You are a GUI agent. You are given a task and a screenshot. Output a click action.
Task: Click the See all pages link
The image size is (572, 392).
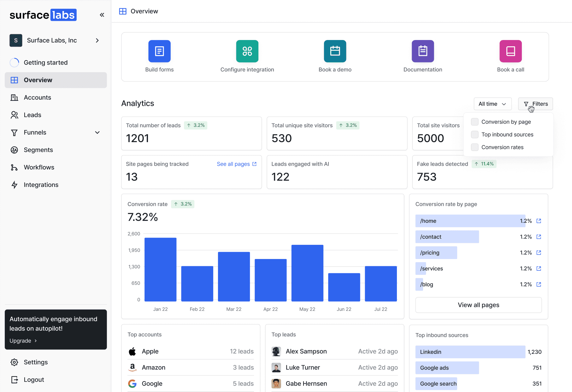(x=237, y=164)
